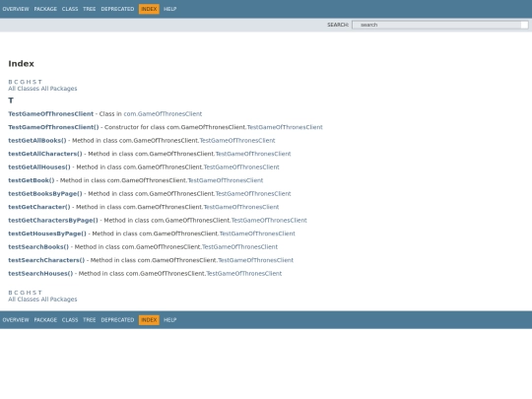Screen dimensions: 532x399
Task: Open class link on the testGetBooksByPage() row
Action: 253,194
